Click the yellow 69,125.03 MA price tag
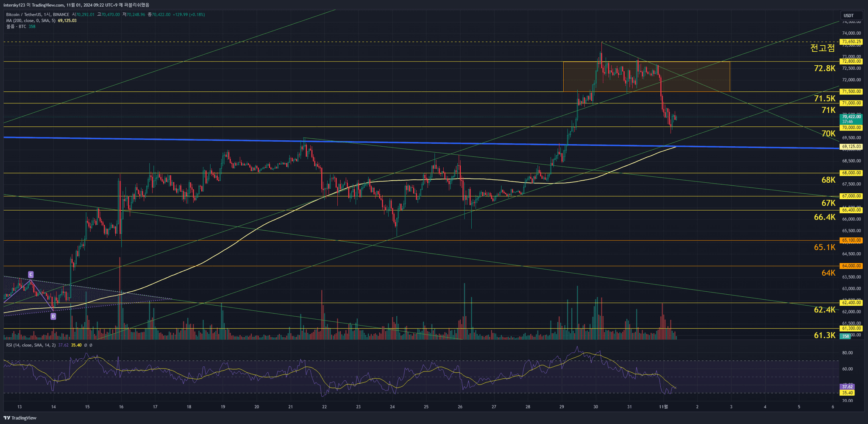Viewport: 868px width, 424px height. click(851, 147)
